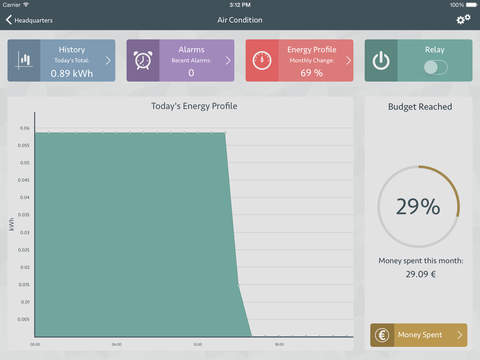Expand the History tile chevron
The width and height of the screenshot is (480, 360).
click(108, 61)
